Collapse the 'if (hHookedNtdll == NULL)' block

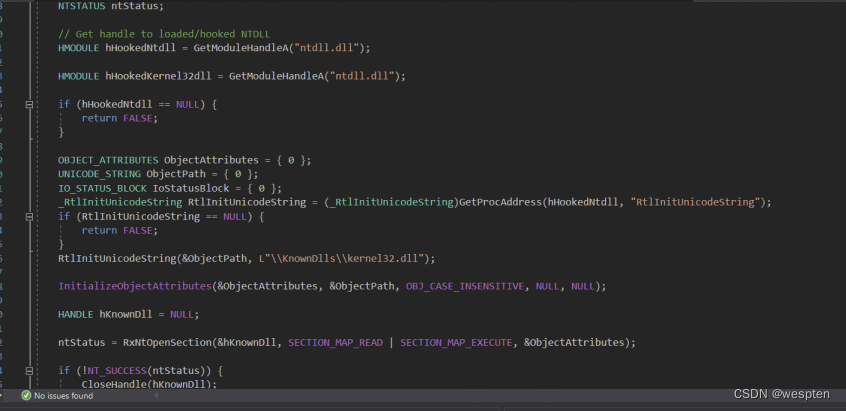tap(29, 104)
